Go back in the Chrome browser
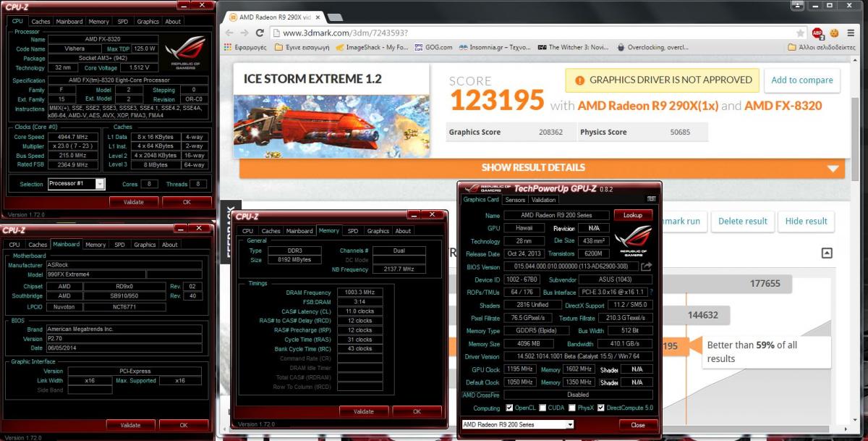The width and height of the screenshot is (868, 441). click(229, 33)
